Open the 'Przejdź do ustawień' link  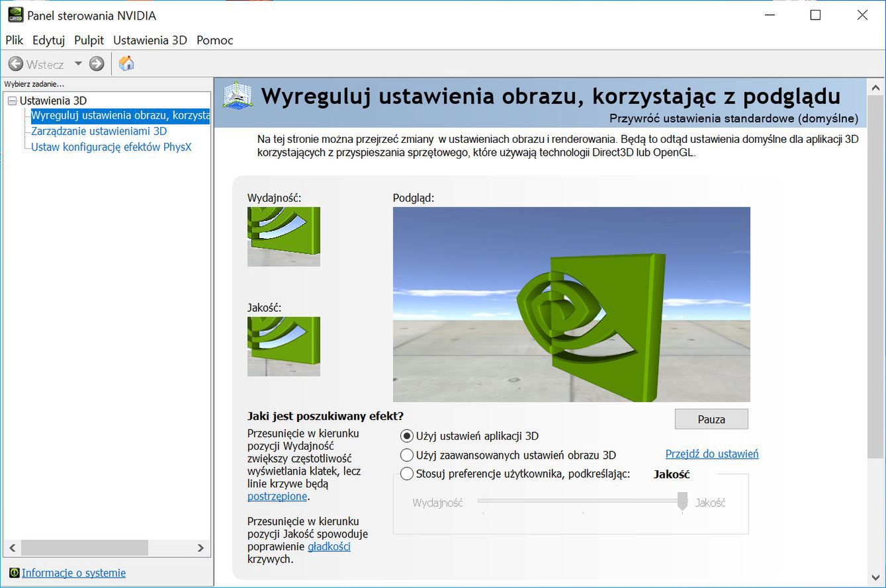point(711,454)
